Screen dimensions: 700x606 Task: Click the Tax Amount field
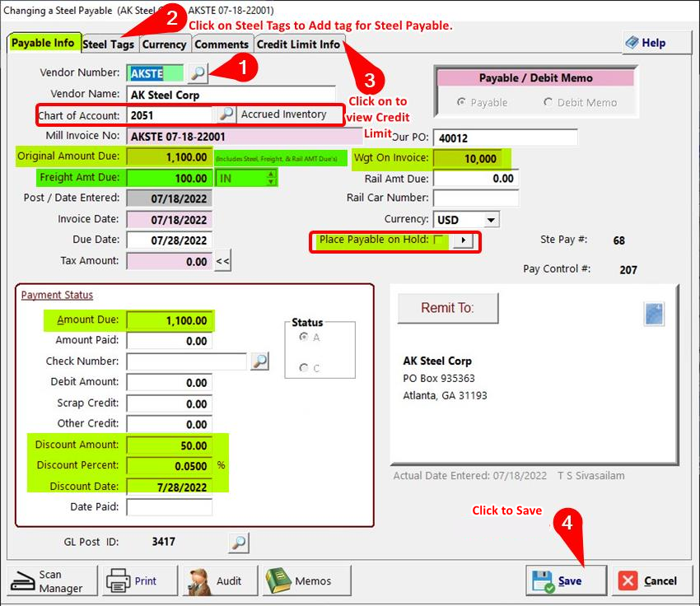pos(169,262)
